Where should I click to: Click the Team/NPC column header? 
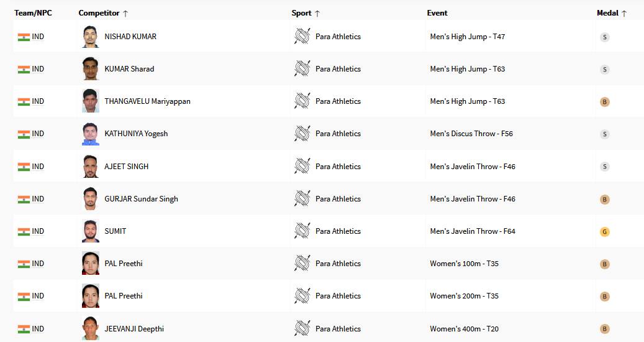coord(29,13)
